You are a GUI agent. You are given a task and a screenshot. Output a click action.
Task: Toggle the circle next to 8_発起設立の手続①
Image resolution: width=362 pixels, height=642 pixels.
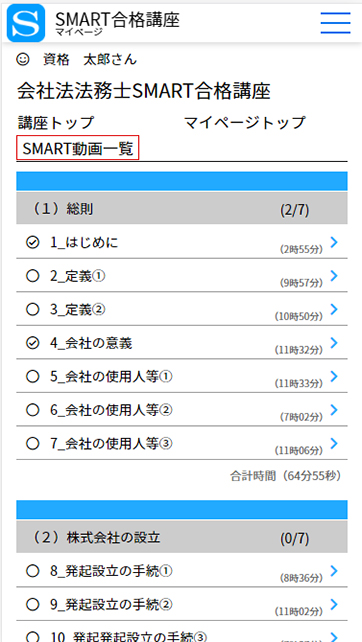click(32, 571)
